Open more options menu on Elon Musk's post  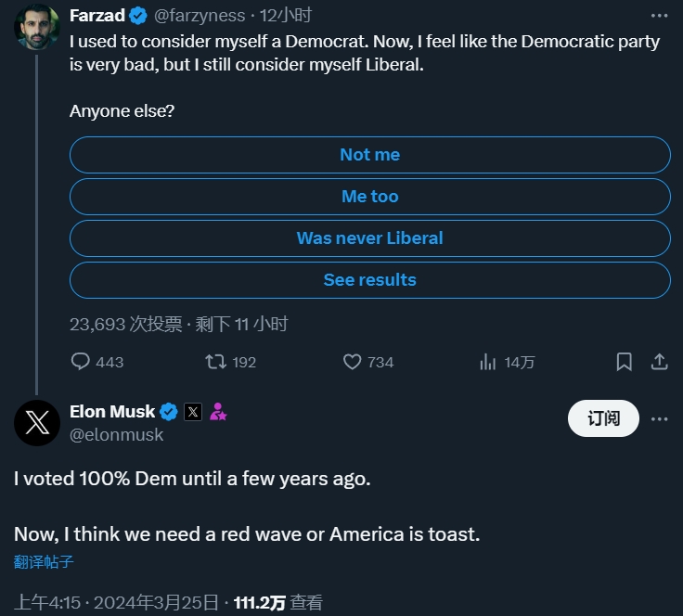pos(659,418)
